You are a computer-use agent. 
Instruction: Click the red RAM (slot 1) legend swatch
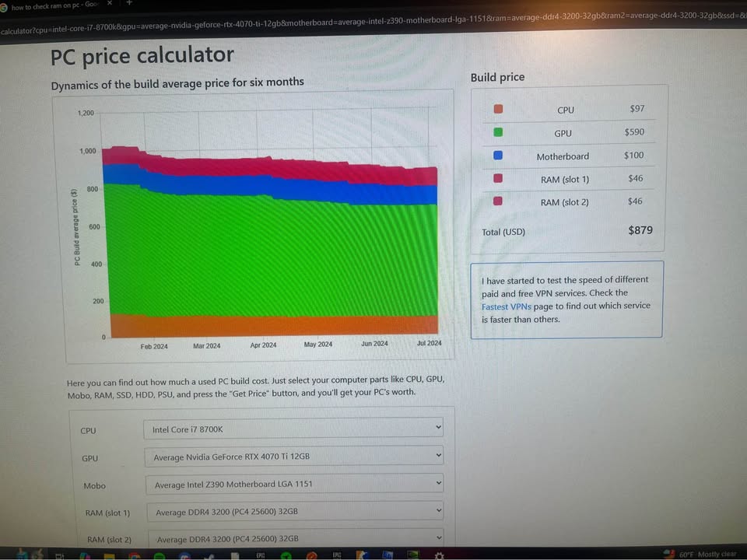tap(499, 179)
